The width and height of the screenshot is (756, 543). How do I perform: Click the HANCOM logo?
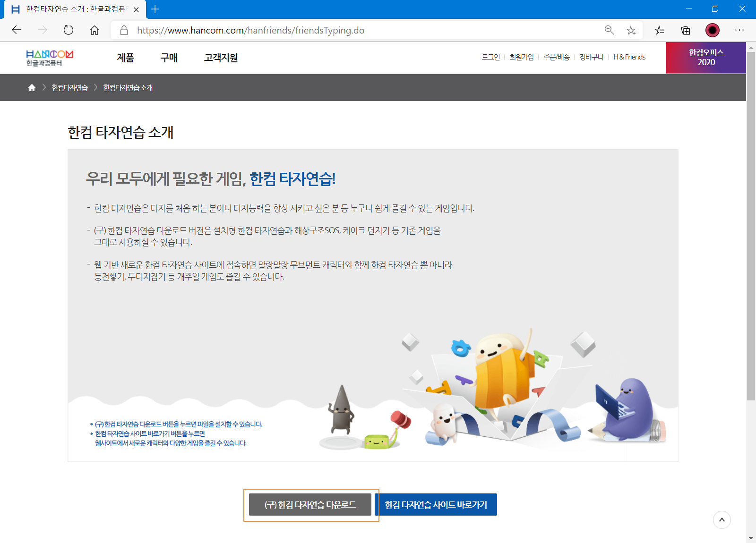(x=50, y=58)
